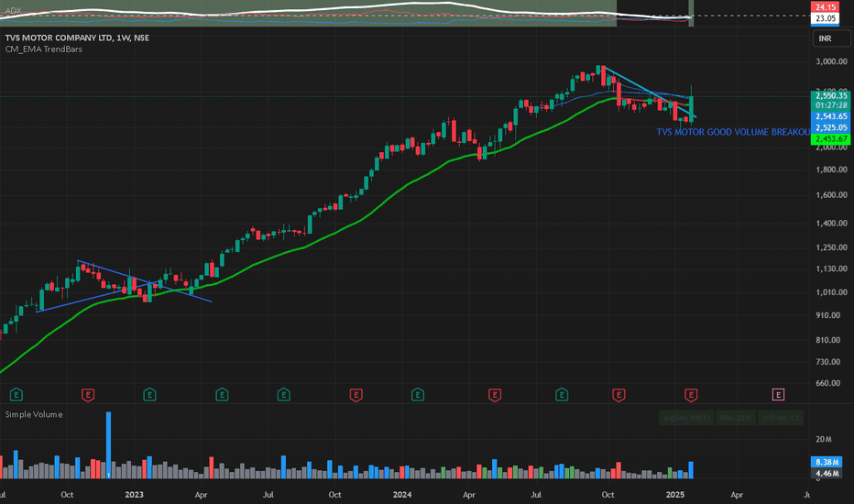Click the latest blue volume bar at January 2025
The width and height of the screenshot is (854, 504).
click(x=691, y=470)
